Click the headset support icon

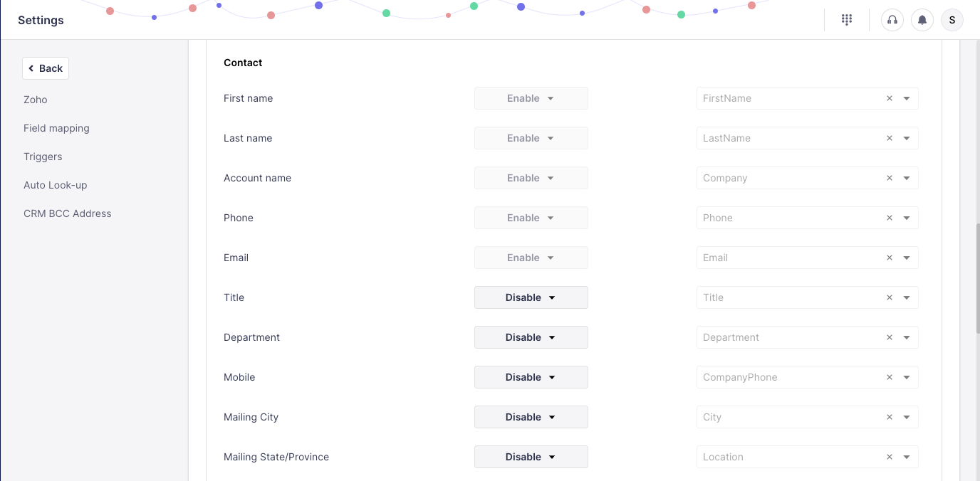coord(892,20)
